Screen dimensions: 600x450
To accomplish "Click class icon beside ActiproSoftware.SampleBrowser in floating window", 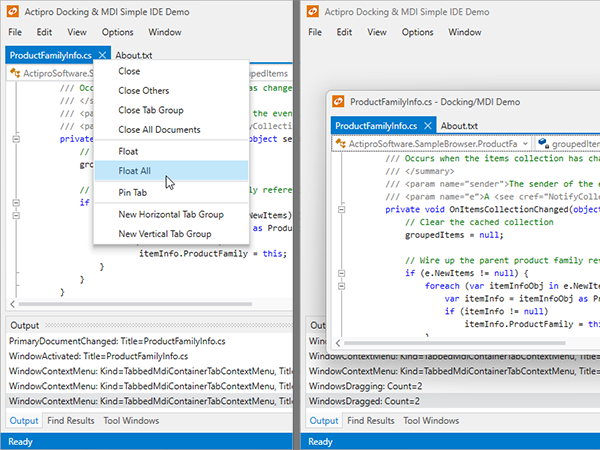I will (340, 145).
